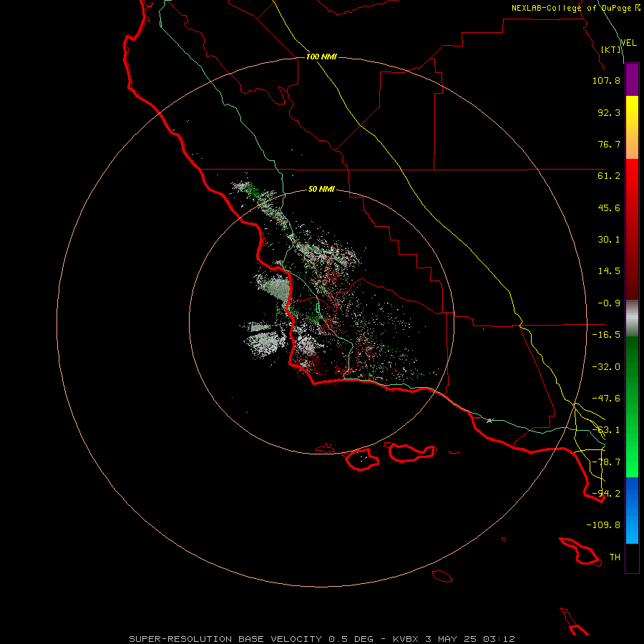
Task: Click the VEL legend title
Action: [628, 42]
